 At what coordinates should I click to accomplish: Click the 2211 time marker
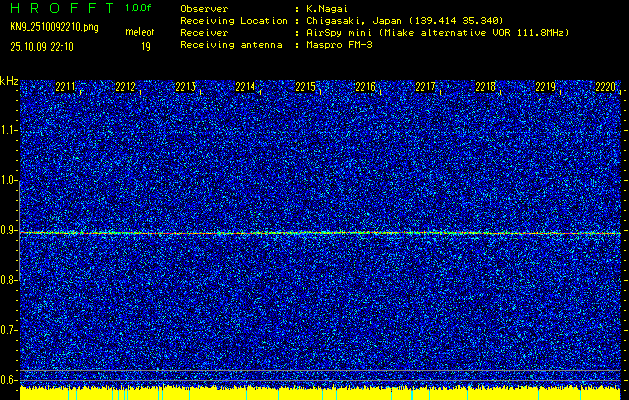66,88
